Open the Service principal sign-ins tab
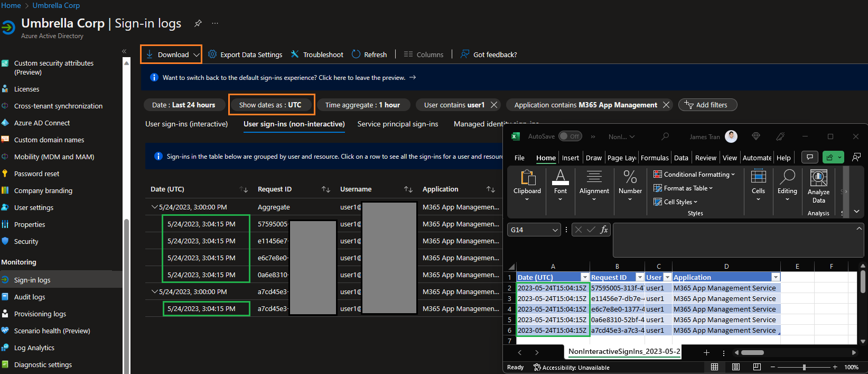 tap(398, 124)
